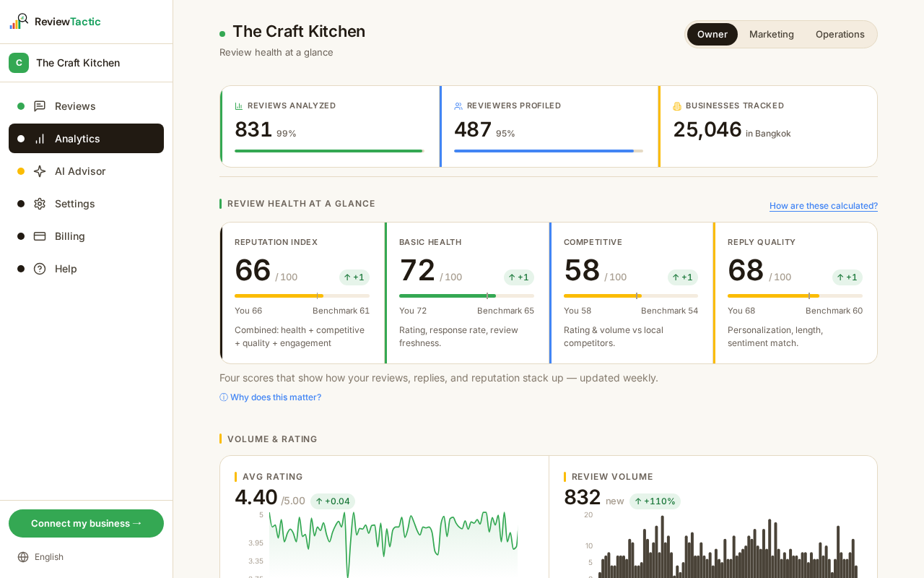The width and height of the screenshot is (924, 578).
Task: Click the green C business avatar
Action: click(x=19, y=63)
